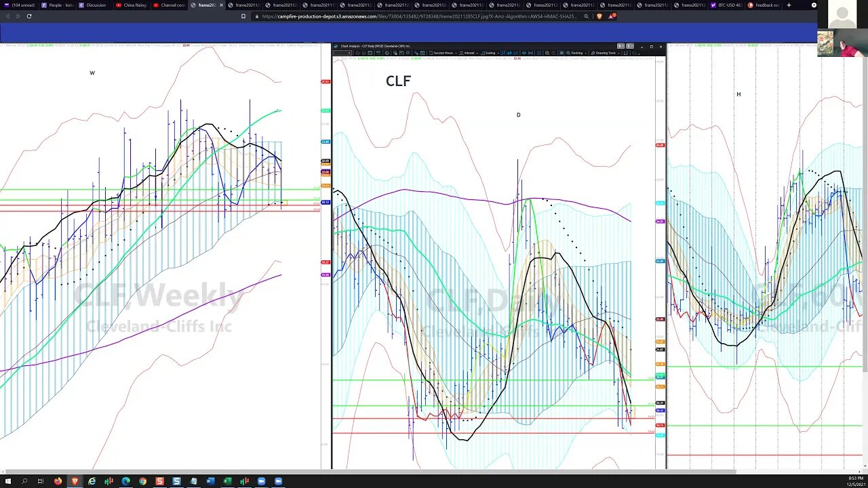
Task: Click the zoom magnifier in the address bar
Action: click(x=585, y=16)
